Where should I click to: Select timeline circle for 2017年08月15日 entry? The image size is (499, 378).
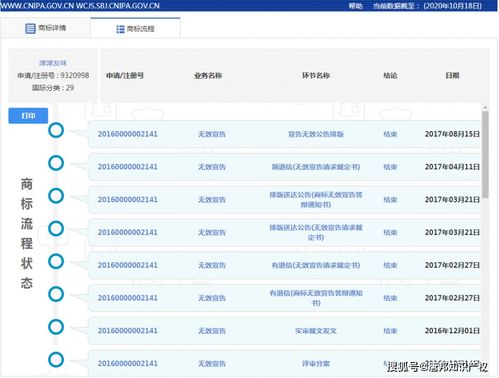(56, 130)
